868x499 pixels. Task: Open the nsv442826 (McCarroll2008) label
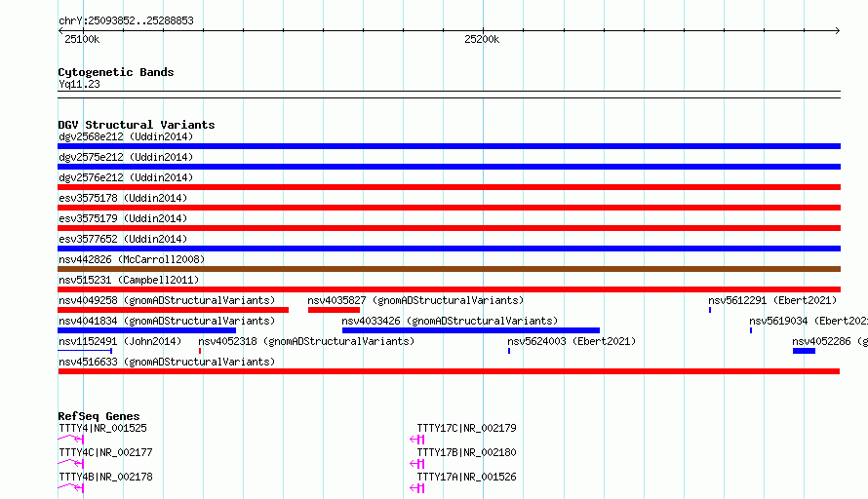click(x=132, y=259)
